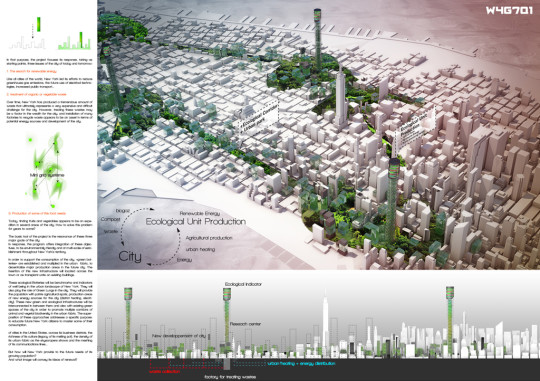Click the 'Agricultural production' label
This screenshot has height=381, width=540.
209,238
